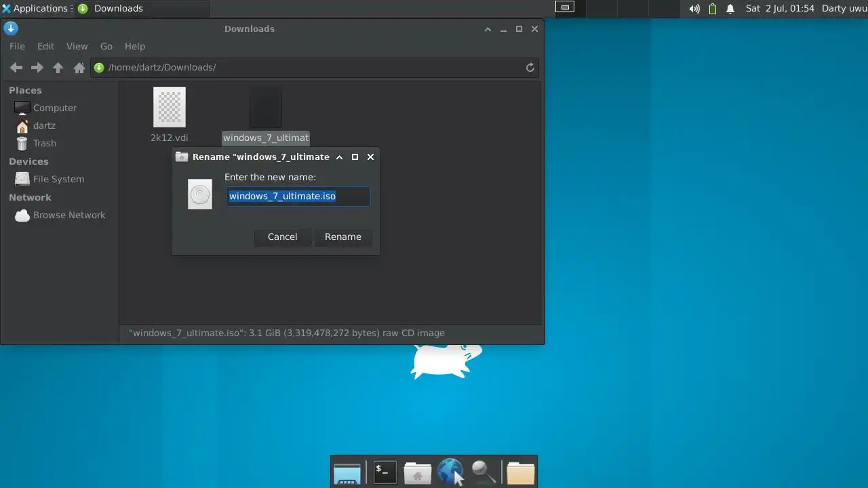The width and height of the screenshot is (868, 488).
Task: Cancel the rename dialog
Action: pos(282,237)
